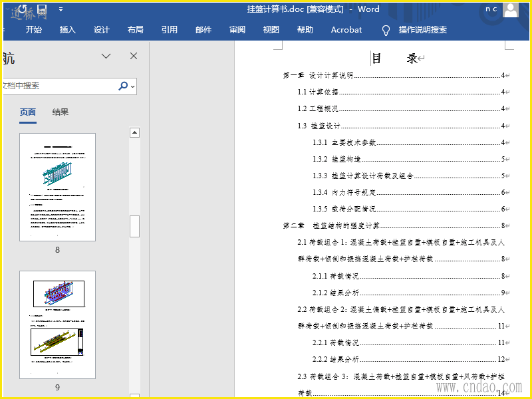Viewport: 532px width, 399px height.
Task: Click the 1.3.4 内力符号规定 entry
Action: point(409,192)
